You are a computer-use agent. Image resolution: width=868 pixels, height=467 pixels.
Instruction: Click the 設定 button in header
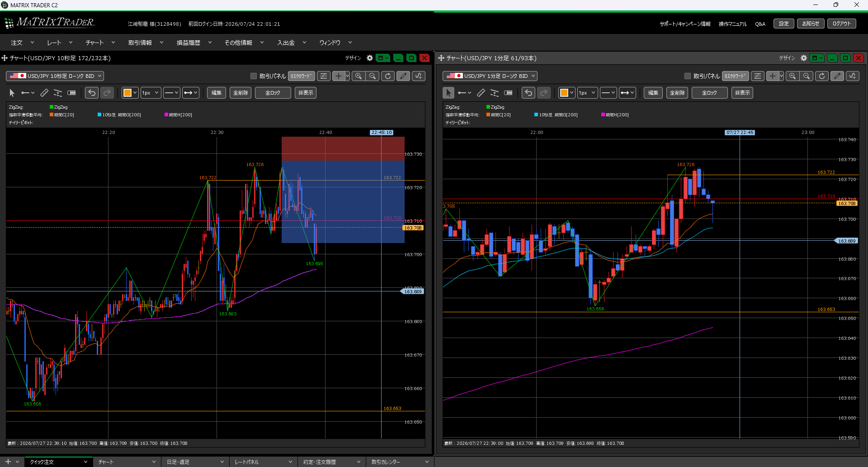784,24
